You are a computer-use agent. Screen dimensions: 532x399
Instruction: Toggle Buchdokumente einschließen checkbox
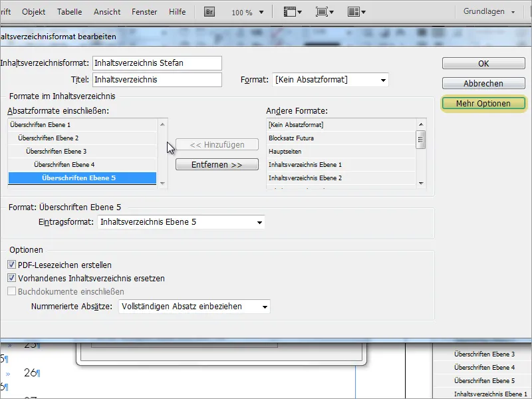click(x=11, y=291)
